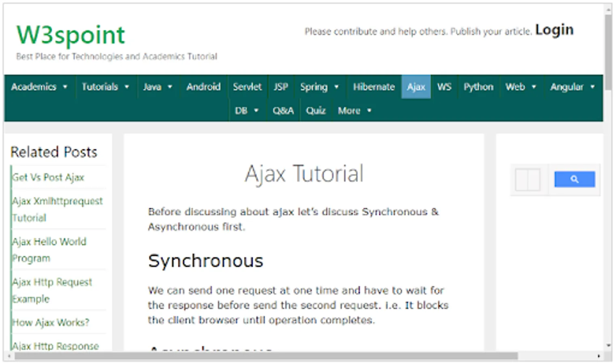This screenshot has height=364, width=616.
Task: Select the highlighted Ajax menu item
Action: 416,87
